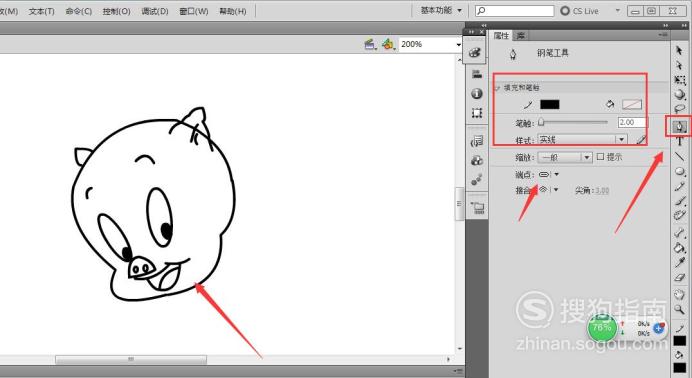692x378 pixels.
Task: Click the green 76% memory widget
Action: [602, 327]
